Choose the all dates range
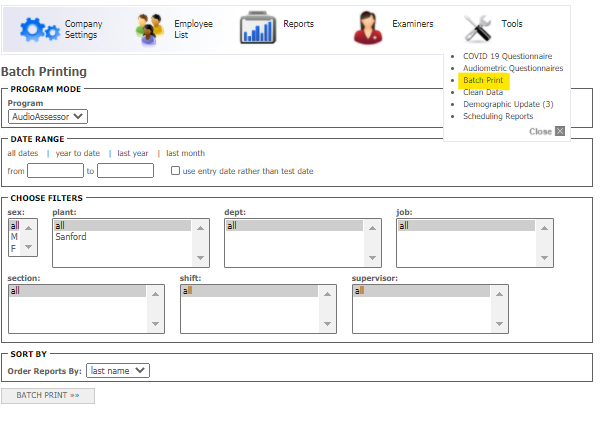Image resolution: width=601 pixels, height=426 pixels. (23, 153)
